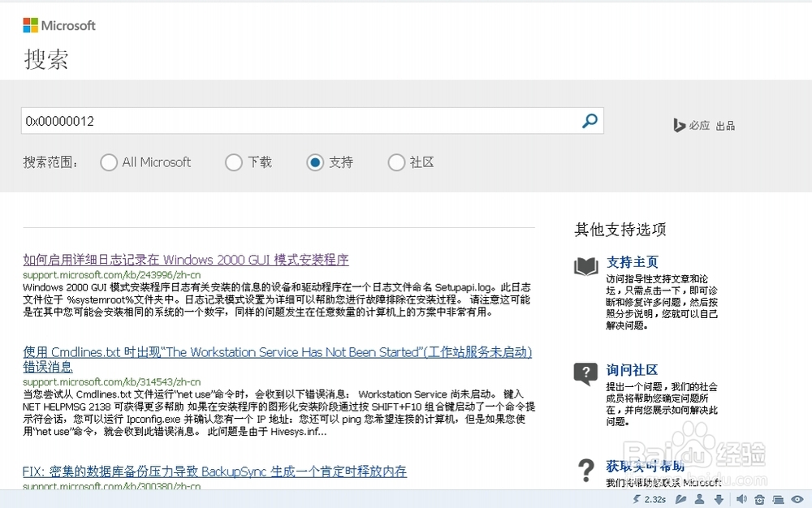Viewport: 812px width, 508px height.
Task: Mute sound with the speaker icon
Action: pyautogui.click(x=741, y=499)
